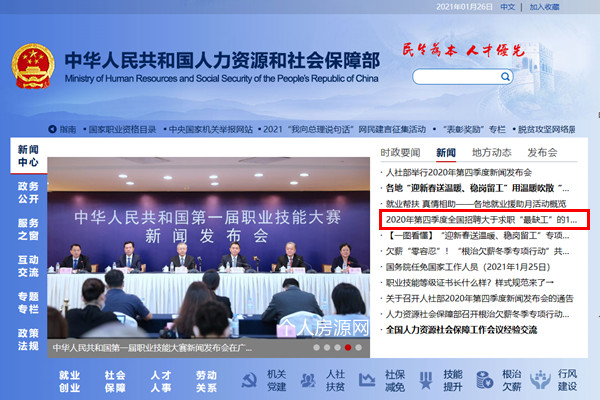The width and height of the screenshot is (600, 400).
Task: Click the 指南 link
Action: click(68, 129)
